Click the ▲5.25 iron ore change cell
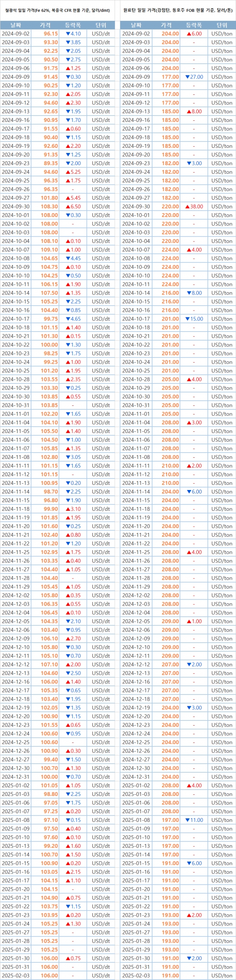This screenshot has height=980, width=236. click(73, 172)
